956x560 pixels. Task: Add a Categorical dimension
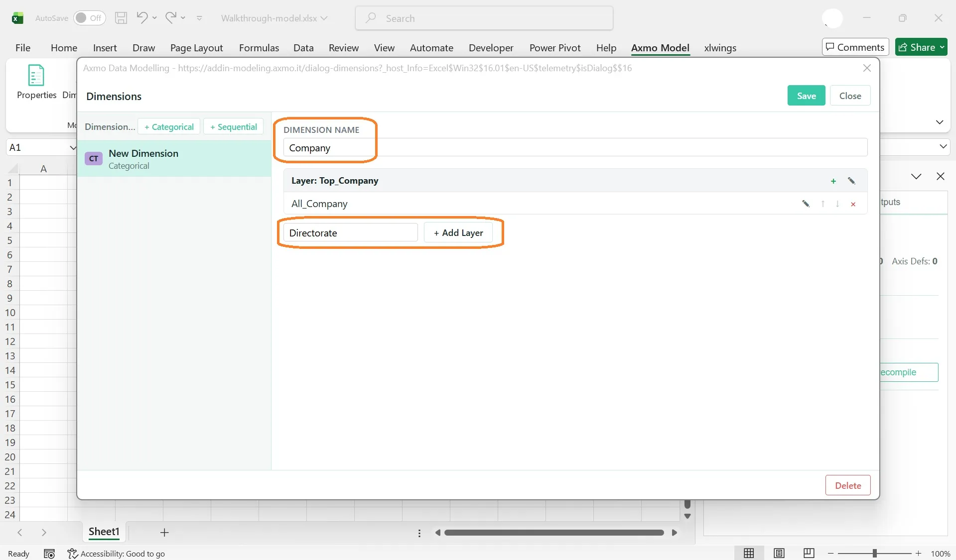coord(169,126)
